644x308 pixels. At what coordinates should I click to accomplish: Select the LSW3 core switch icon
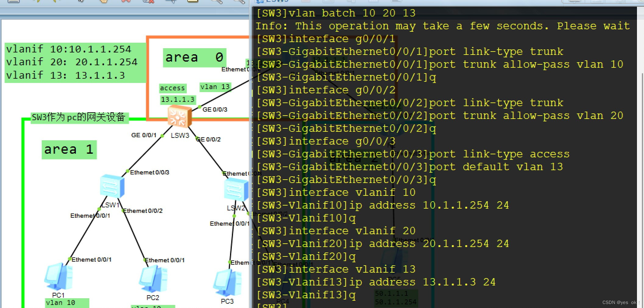point(179,116)
